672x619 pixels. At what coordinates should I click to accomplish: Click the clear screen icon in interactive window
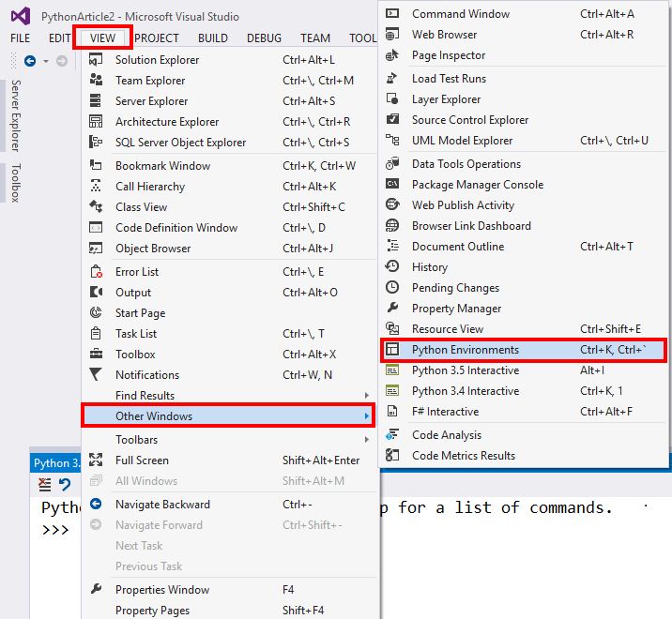tap(44, 485)
